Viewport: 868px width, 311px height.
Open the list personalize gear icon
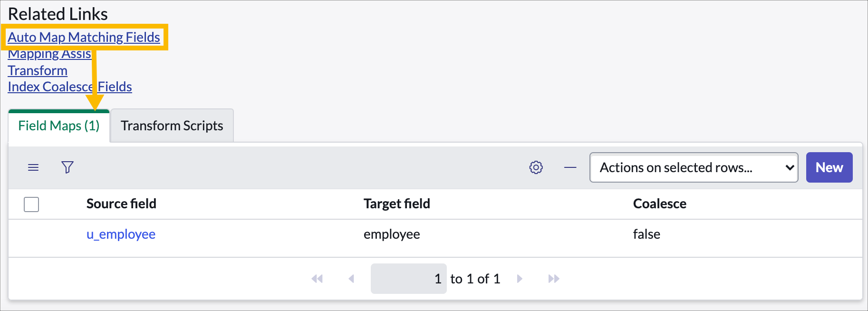pyautogui.click(x=536, y=167)
